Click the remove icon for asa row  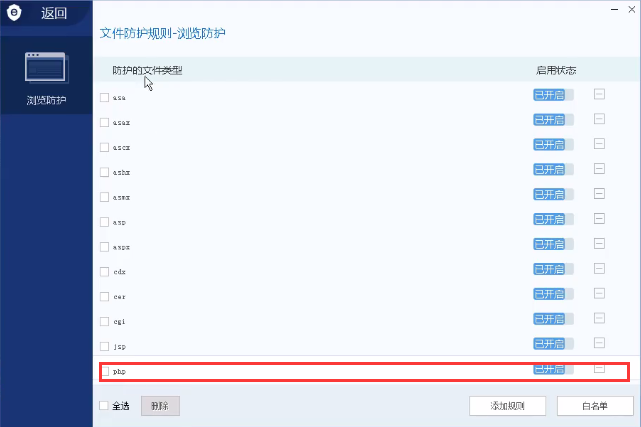(x=599, y=95)
